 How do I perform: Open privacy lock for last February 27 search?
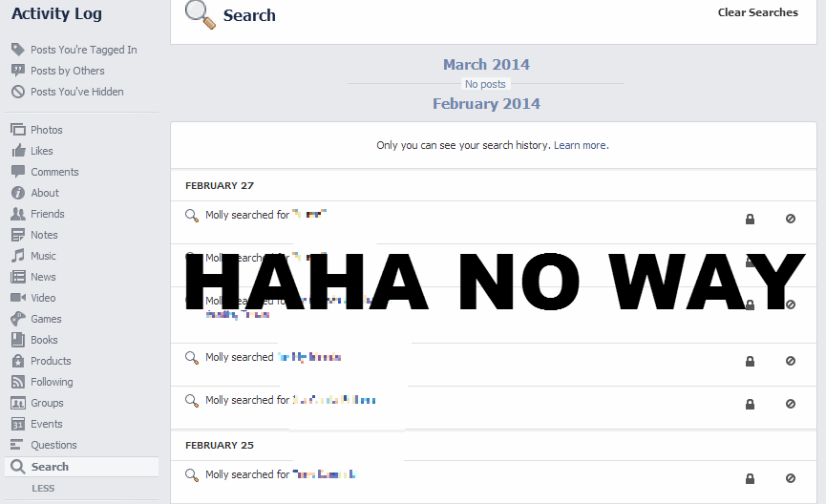(750, 405)
